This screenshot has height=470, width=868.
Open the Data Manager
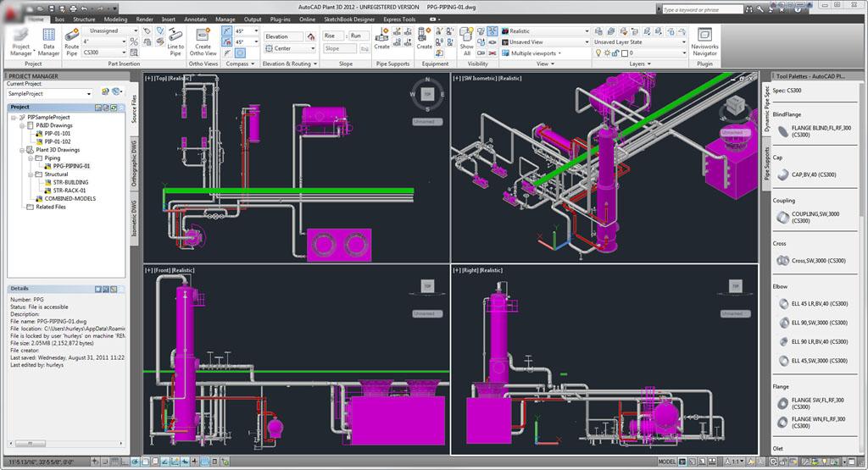click(48, 42)
